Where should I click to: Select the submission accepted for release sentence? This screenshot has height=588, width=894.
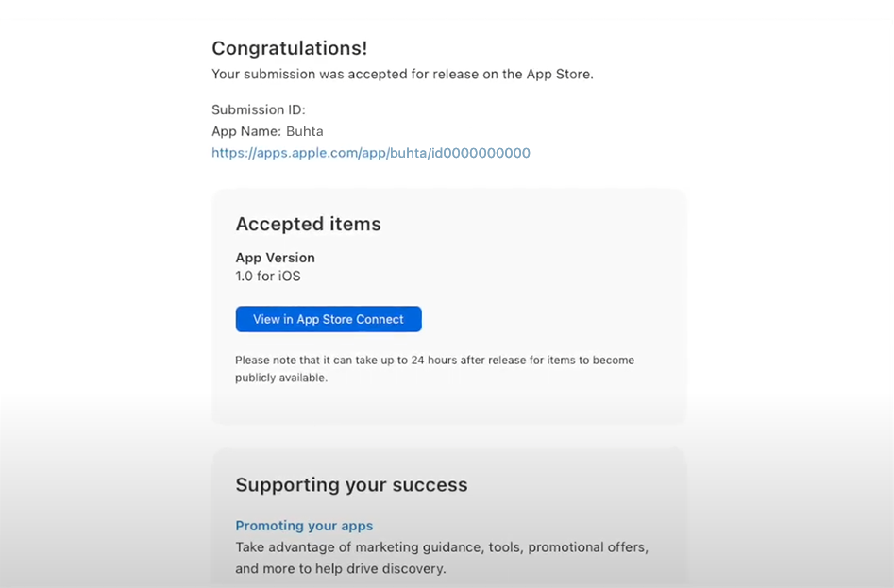point(402,74)
